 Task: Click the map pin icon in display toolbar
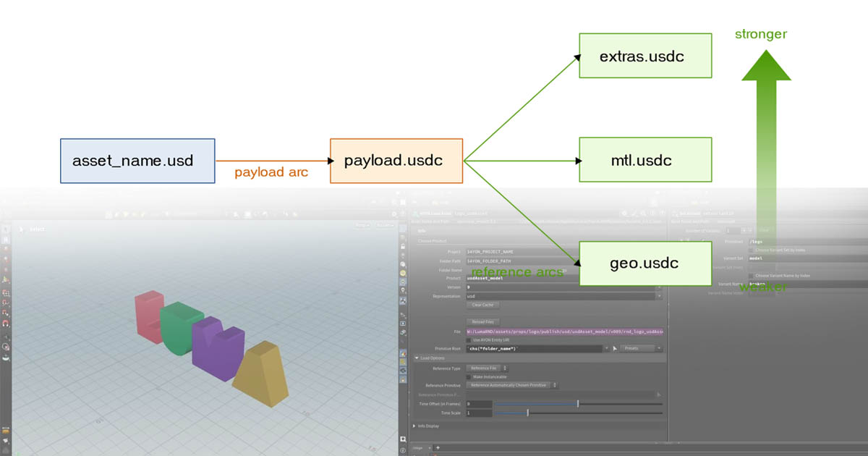click(403, 290)
